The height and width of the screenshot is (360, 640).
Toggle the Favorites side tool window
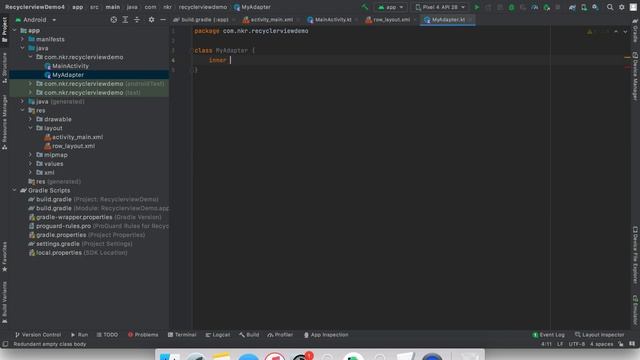(4, 256)
